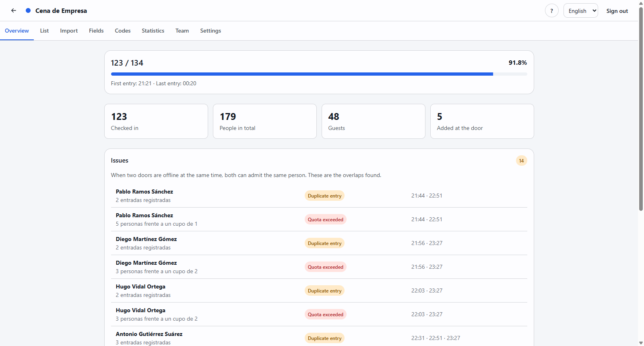644x346 pixels.
Task: Sign out of the account
Action: tap(617, 11)
